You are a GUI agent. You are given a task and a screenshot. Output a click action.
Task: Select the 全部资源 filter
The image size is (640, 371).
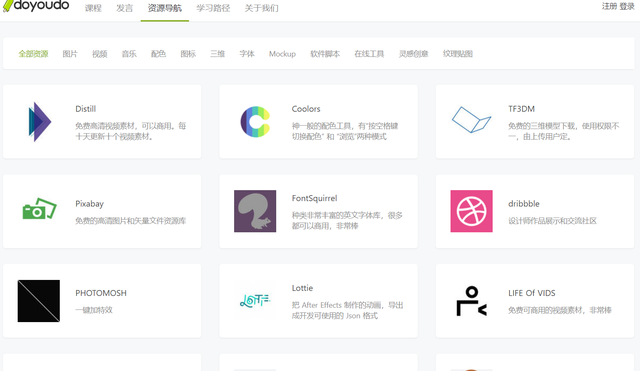33,54
